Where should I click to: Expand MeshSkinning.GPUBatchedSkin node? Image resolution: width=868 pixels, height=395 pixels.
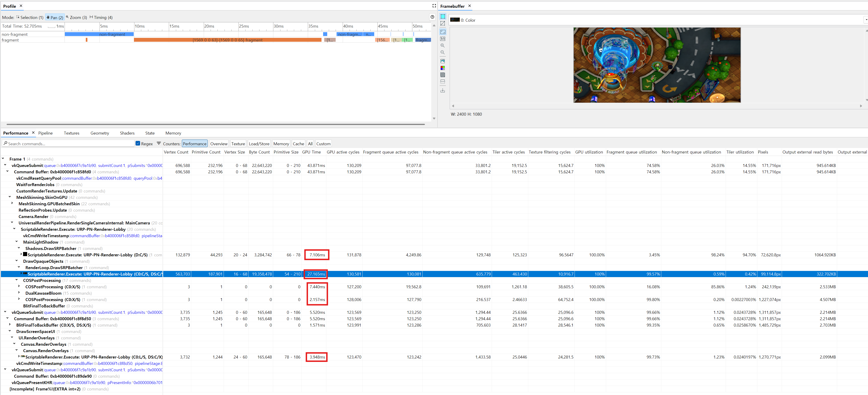click(12, 203)
